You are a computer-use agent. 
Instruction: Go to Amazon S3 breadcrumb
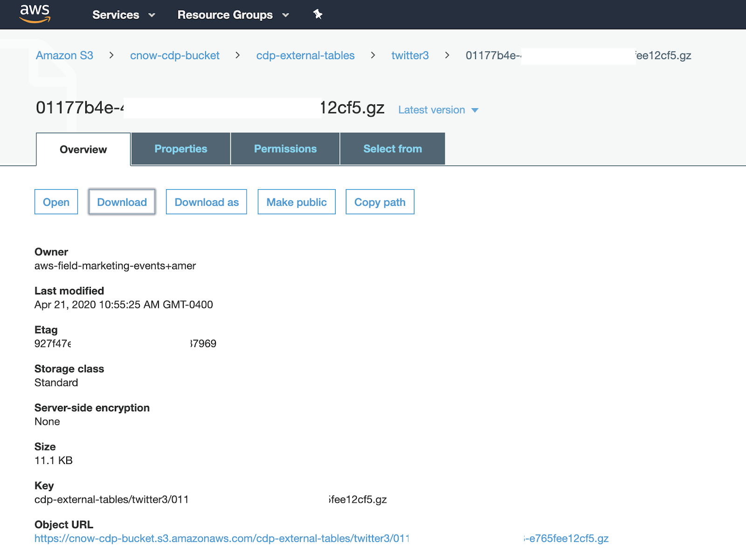pos(64,55)
